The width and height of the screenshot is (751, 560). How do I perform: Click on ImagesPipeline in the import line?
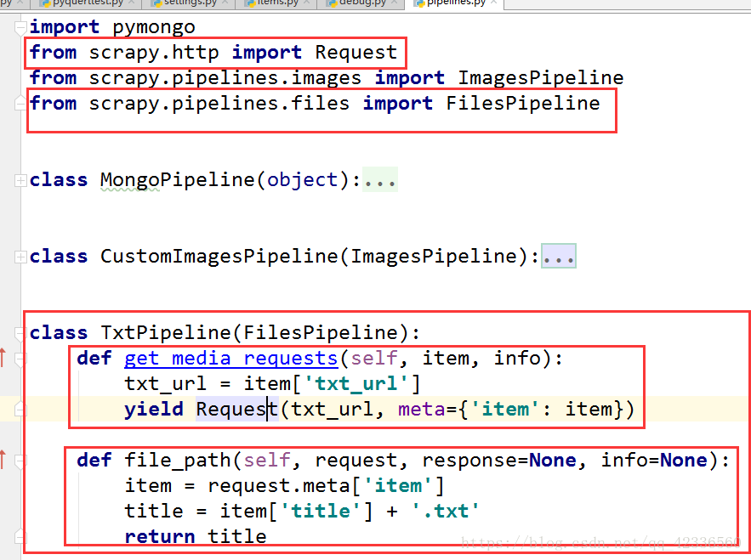click(541, 77)
